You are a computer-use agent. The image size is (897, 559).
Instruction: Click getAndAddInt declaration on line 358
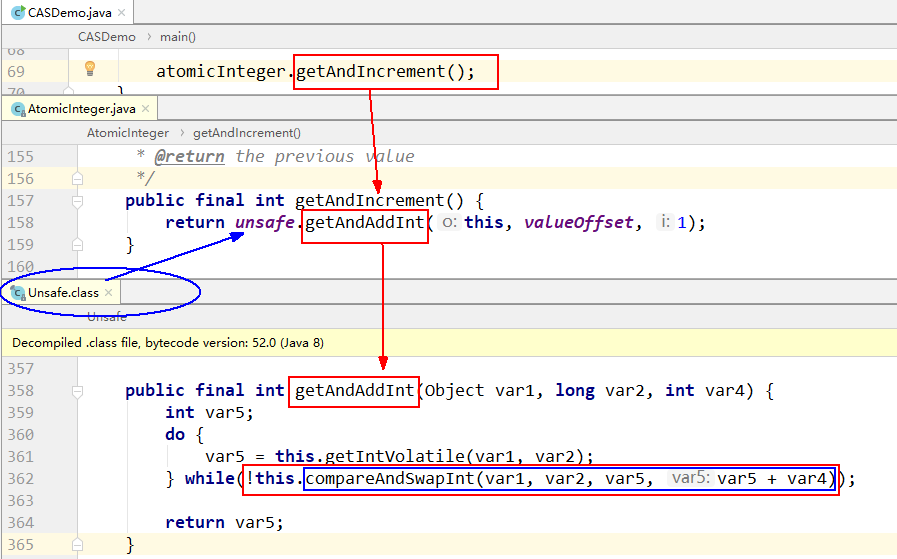click(354, 390)
